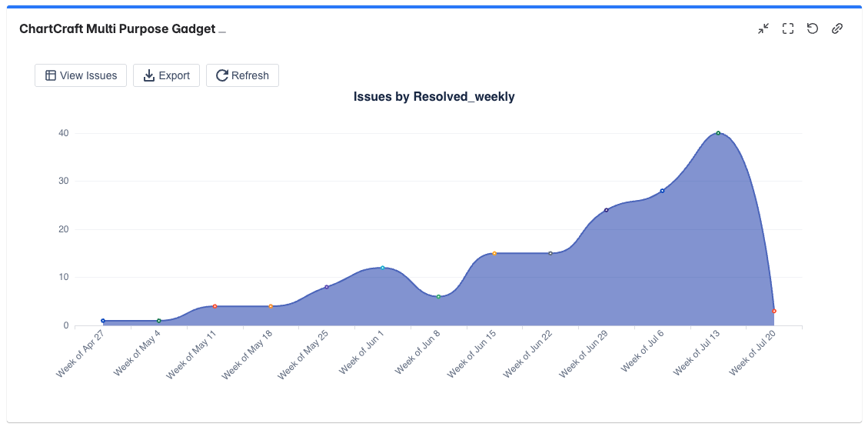This screenshot has width=868, height=430.
Task: Click the Week of May 11 axis label
Action: click(191, 354)
